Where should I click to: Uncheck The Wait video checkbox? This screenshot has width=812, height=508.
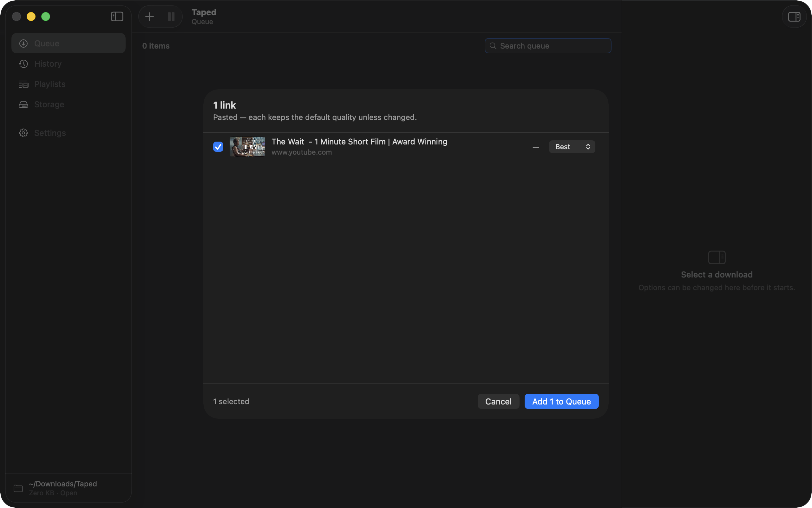coord(218,147)
